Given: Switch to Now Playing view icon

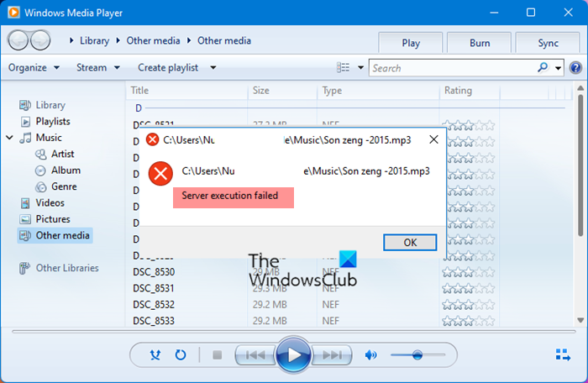Looking at the screenshot, I should (x=563, y=354).
